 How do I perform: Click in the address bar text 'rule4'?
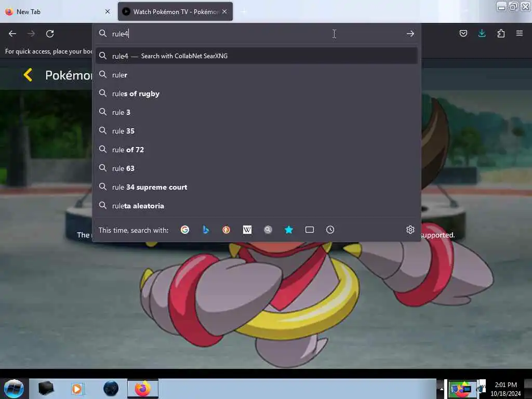[120, 34]
